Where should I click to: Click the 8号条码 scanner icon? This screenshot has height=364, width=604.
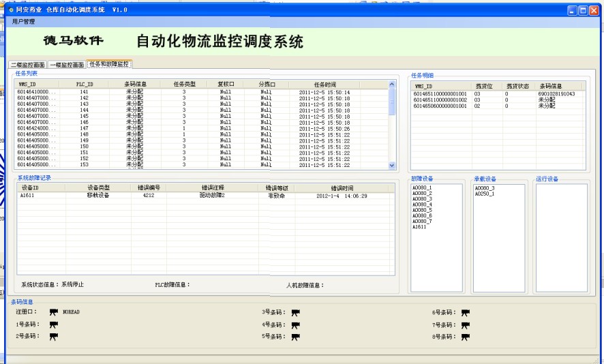(465, 337)
